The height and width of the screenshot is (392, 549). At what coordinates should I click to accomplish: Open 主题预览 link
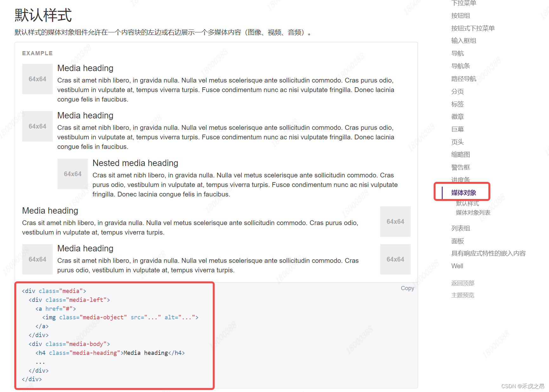463,295
